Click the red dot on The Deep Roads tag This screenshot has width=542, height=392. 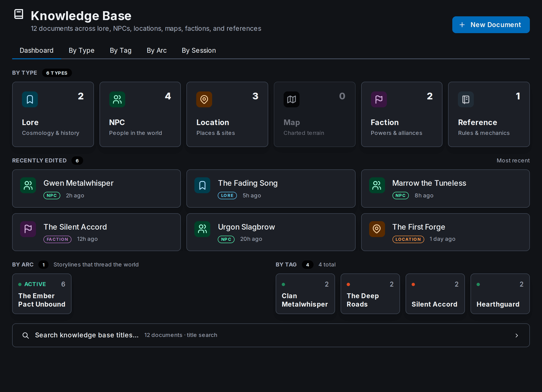(x=348, y=284)
